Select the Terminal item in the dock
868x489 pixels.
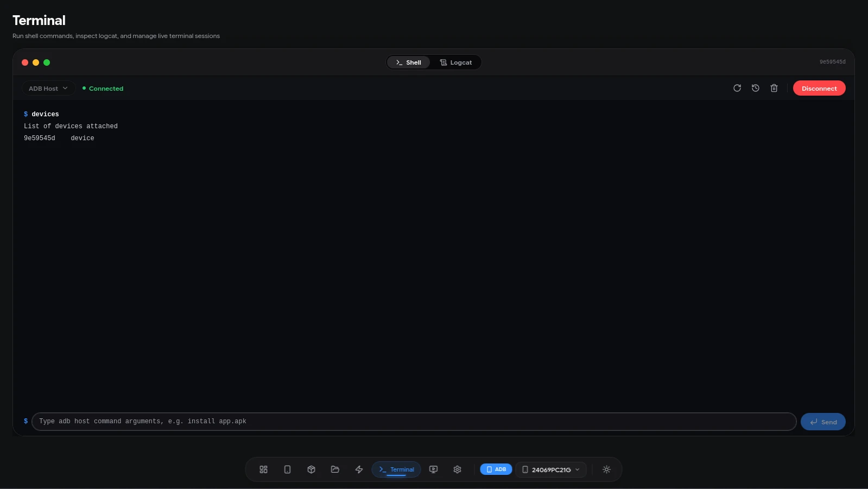coord(396,469)
